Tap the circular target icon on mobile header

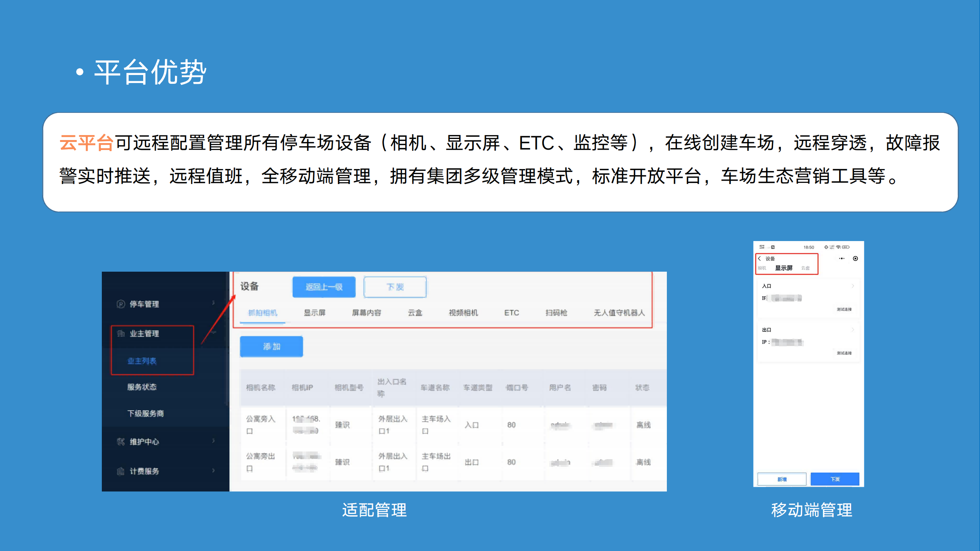855,259
